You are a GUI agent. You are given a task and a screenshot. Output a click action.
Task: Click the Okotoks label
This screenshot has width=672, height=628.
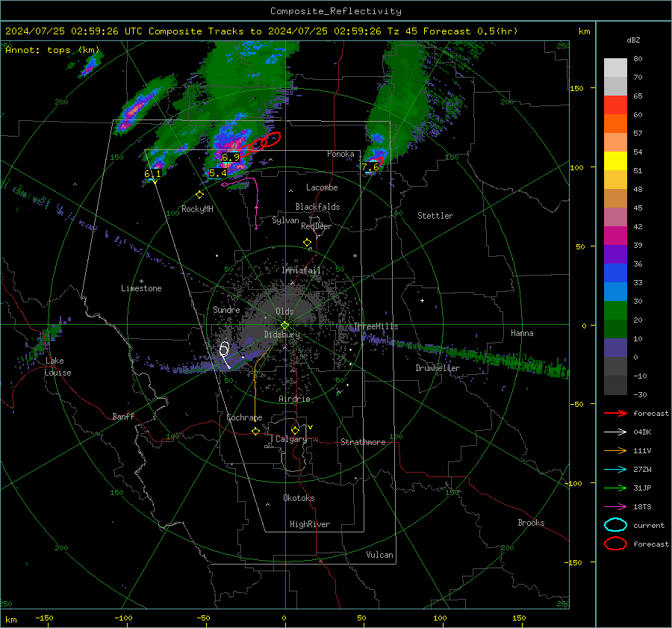pos(299,498)
